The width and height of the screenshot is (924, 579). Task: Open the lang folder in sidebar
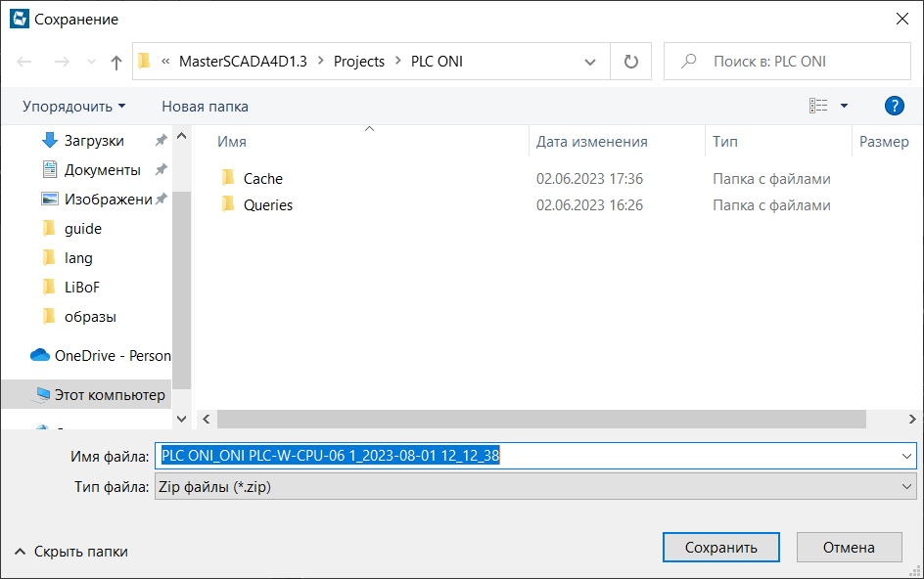point(77,258)
